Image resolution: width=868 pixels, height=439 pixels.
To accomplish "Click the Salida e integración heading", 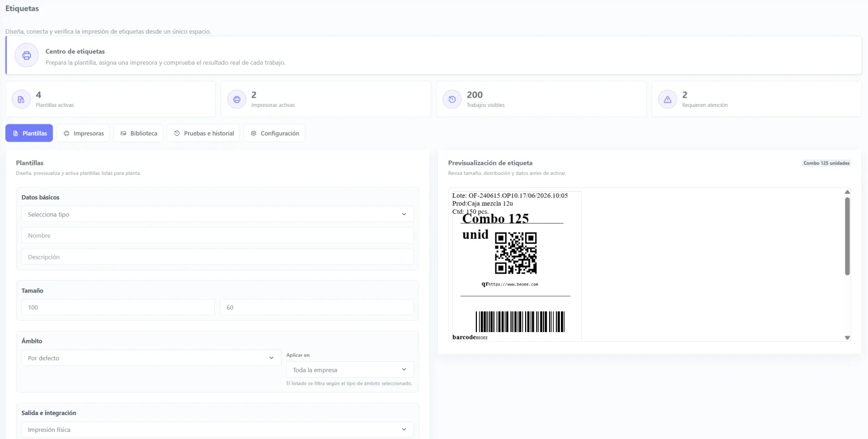I will pos(49,413).
